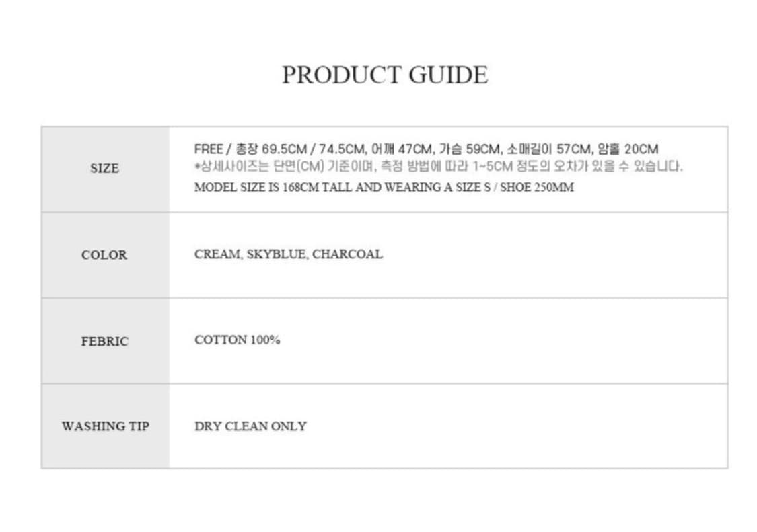Screen dimensions: 757x532
Task: Click the SKYBLUE color name
Action: [x=276, y=254]
